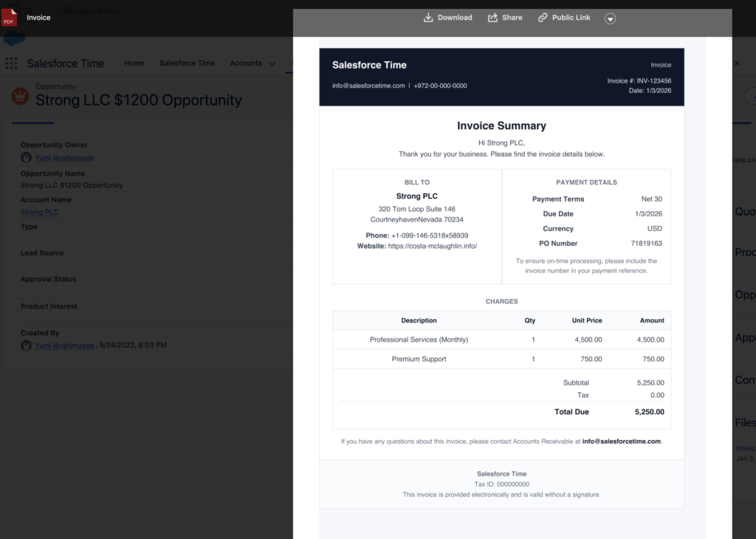756x539 pixels.
Task: Open the Accounts navigation tab
Action: (x=246, y=63)
